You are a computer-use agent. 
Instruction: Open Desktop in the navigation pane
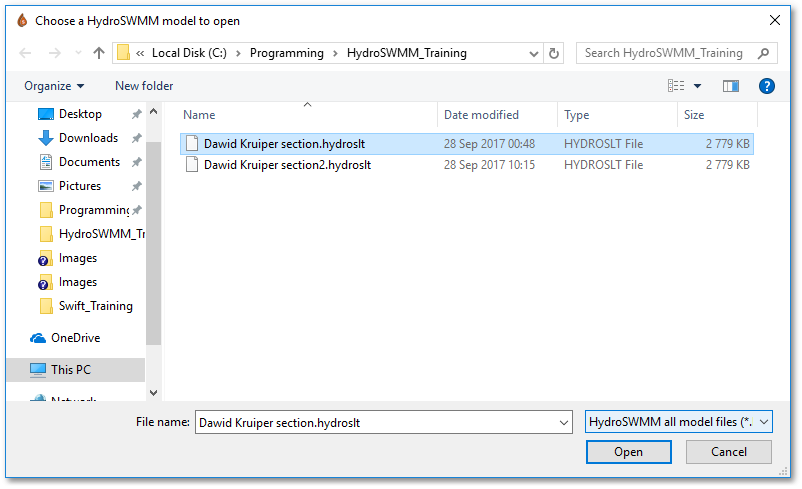[x=80, y=114]
